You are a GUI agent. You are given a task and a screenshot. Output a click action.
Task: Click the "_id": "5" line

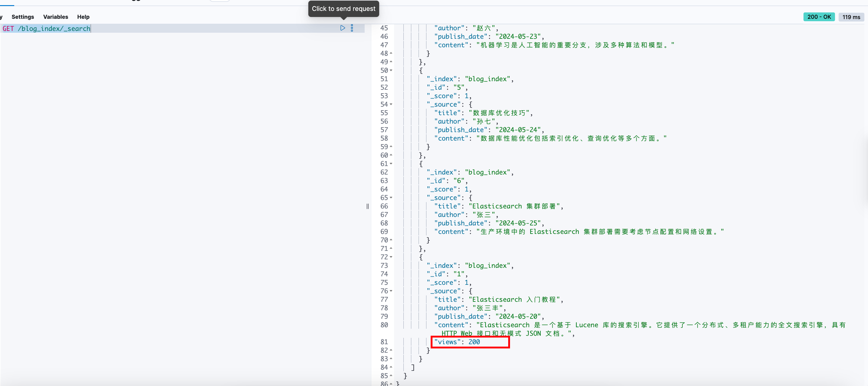click(447, 87)
